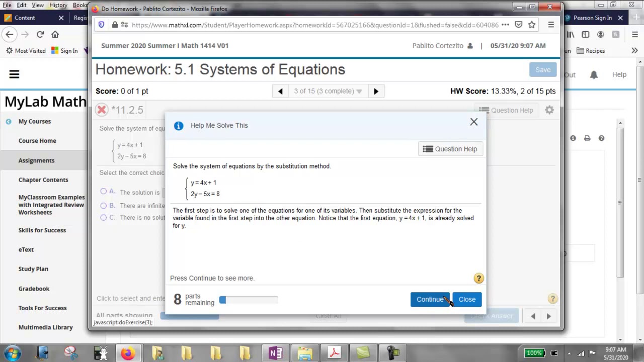Click the notification bell icon
644x362 pixels.
coord(594,74)
